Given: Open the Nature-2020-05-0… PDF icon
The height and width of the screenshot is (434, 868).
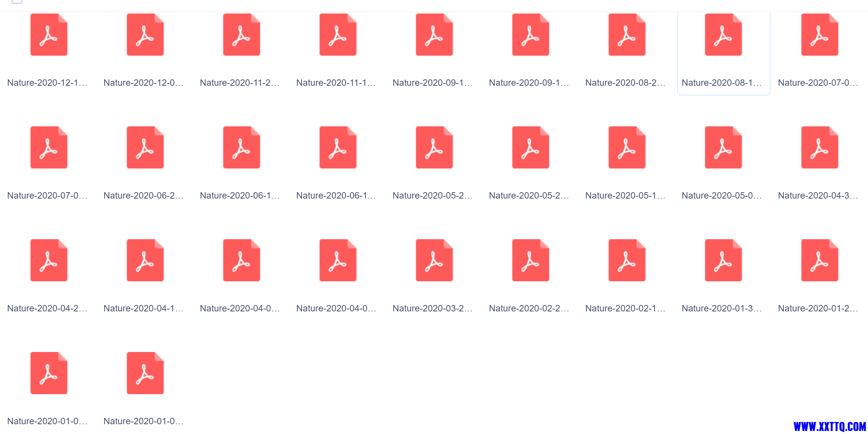Looking at the screenshot, I should pyautogui.click(x=723, y=147).
